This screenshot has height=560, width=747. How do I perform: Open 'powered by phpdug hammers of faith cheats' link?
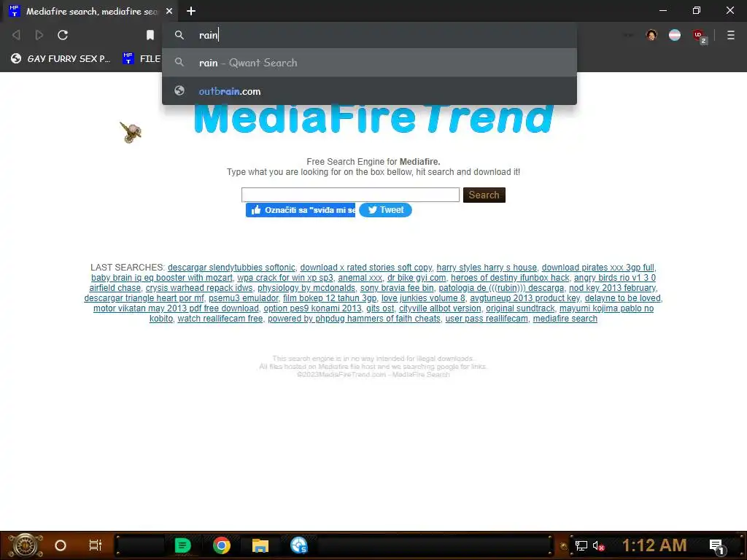coord(354,319)
